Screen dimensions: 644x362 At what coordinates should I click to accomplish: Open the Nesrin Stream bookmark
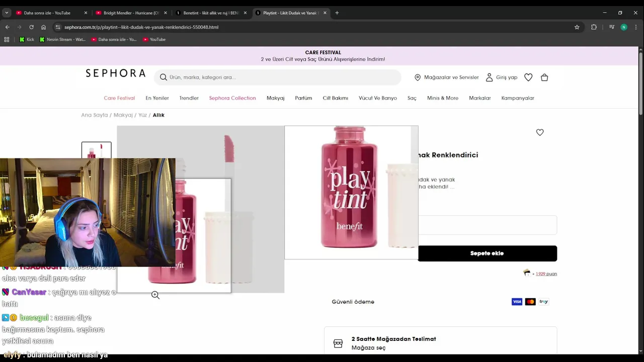62,39
